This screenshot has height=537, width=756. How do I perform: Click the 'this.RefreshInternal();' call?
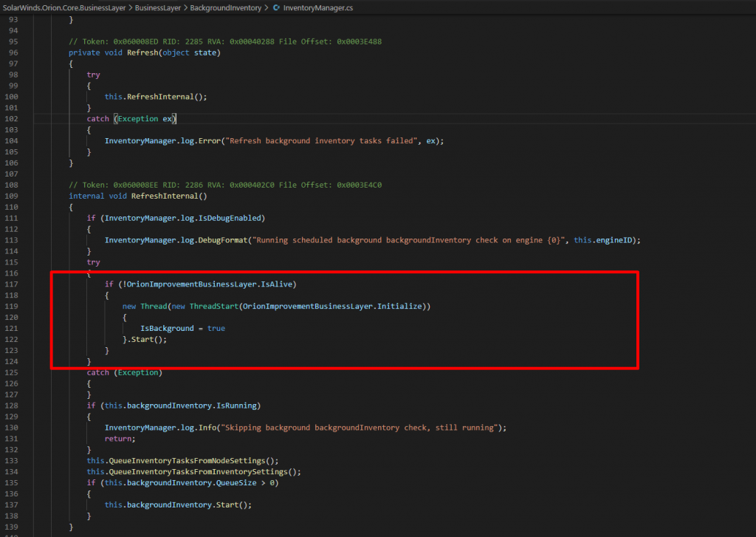point(156,97)
